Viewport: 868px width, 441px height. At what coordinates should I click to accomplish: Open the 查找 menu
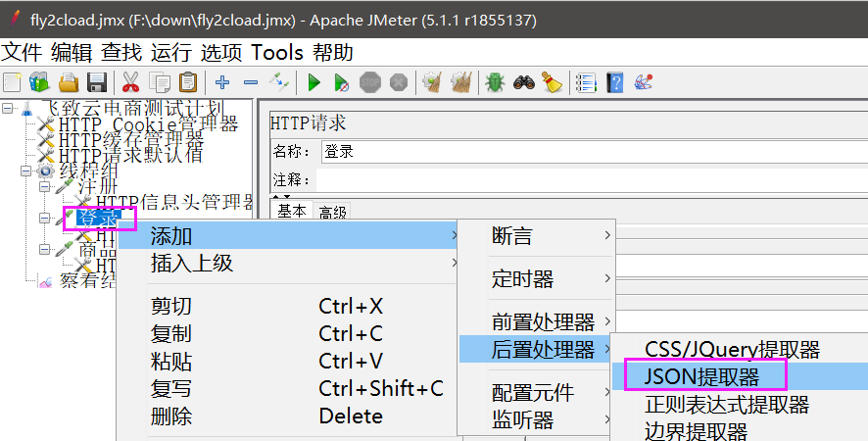coord(121,53)
